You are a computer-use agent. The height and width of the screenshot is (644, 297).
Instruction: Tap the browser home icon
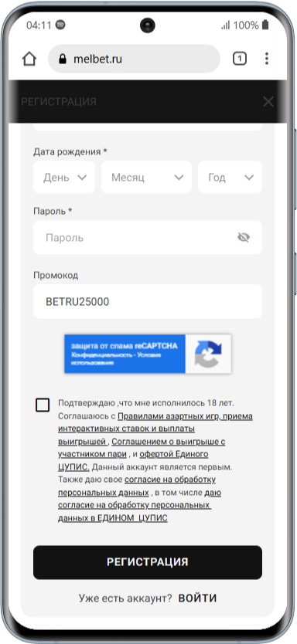[29, 59]
